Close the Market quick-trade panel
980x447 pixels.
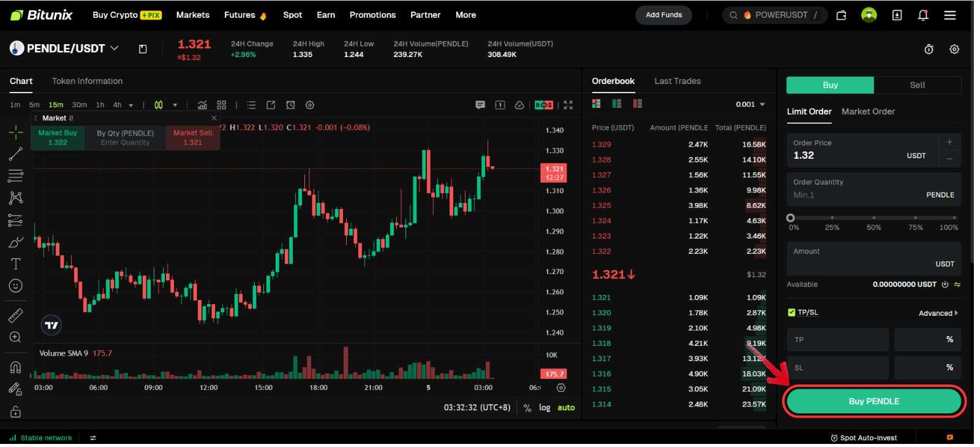pyautogui.click(x=214, y=118)
